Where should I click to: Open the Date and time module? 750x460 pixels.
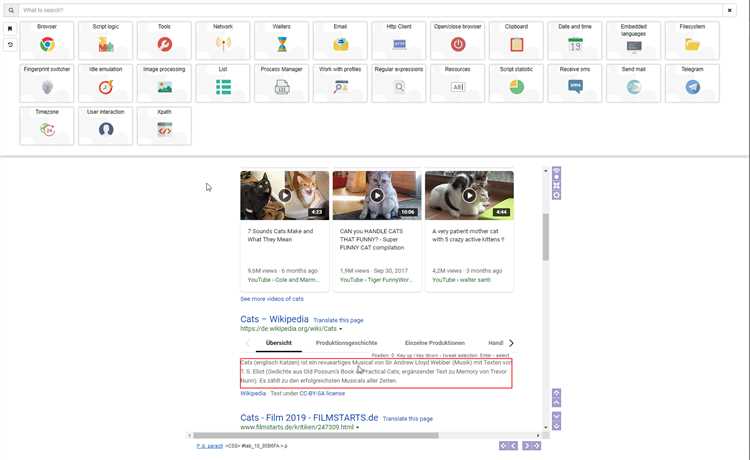[575, 40]
